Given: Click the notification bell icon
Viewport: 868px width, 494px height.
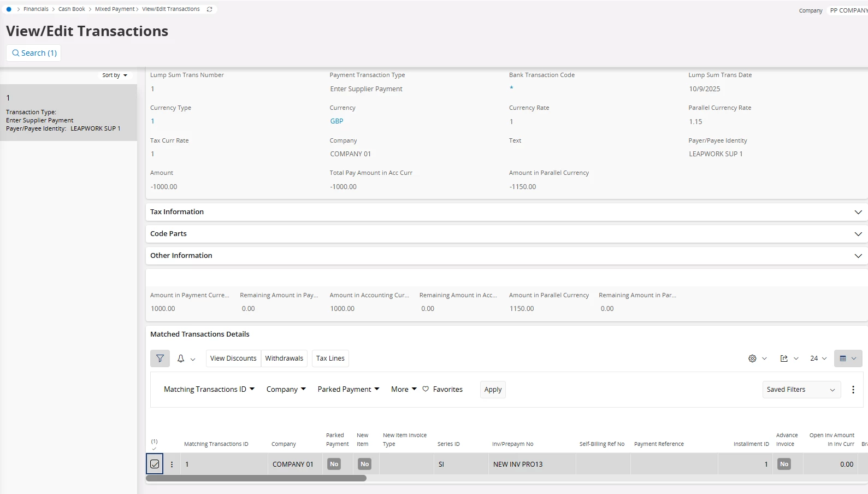Looking at the screenshot, I should click(x=181, y=358).
